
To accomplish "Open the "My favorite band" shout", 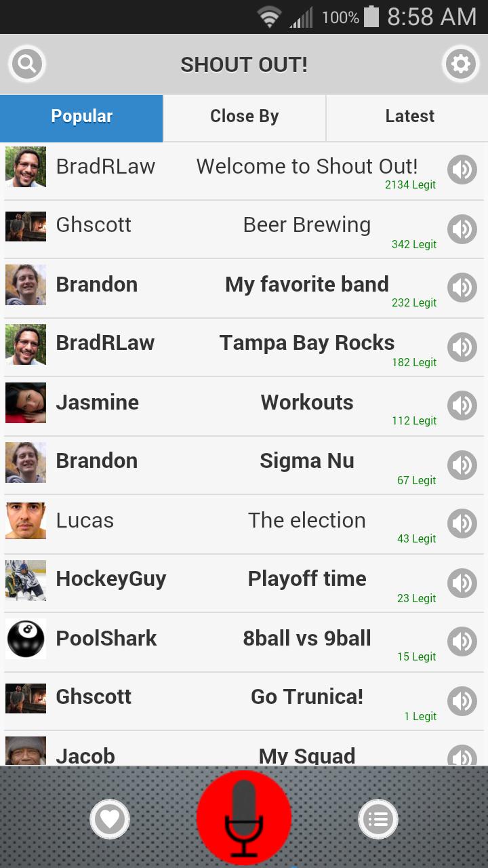I will coord(307,284).
